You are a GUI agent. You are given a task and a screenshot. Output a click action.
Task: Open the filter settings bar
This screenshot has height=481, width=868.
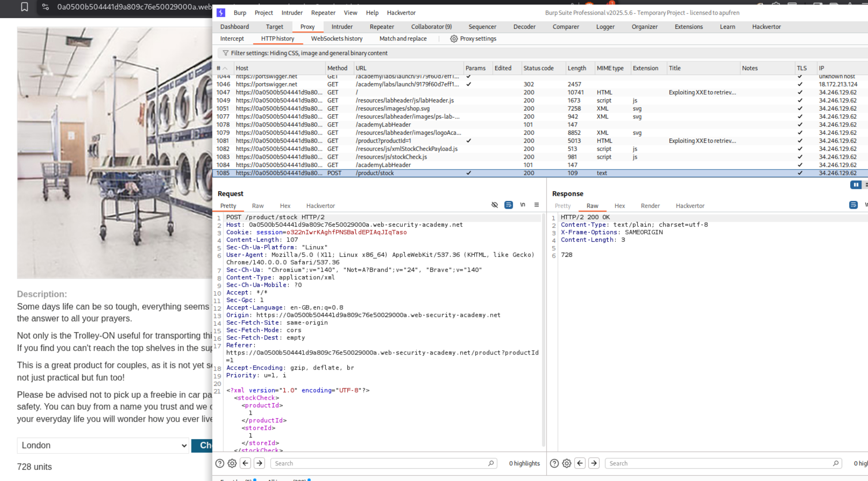coord(306,53)
